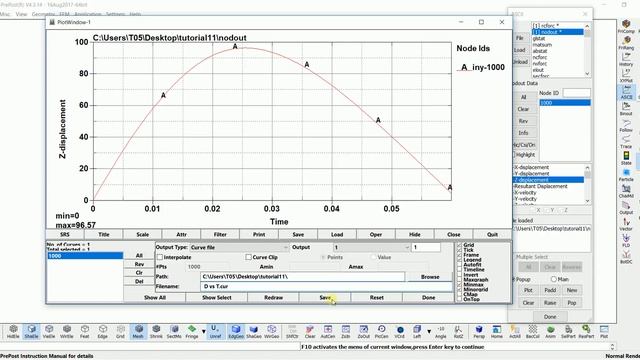Enable the Autofit checkbox

click(460, 265)
